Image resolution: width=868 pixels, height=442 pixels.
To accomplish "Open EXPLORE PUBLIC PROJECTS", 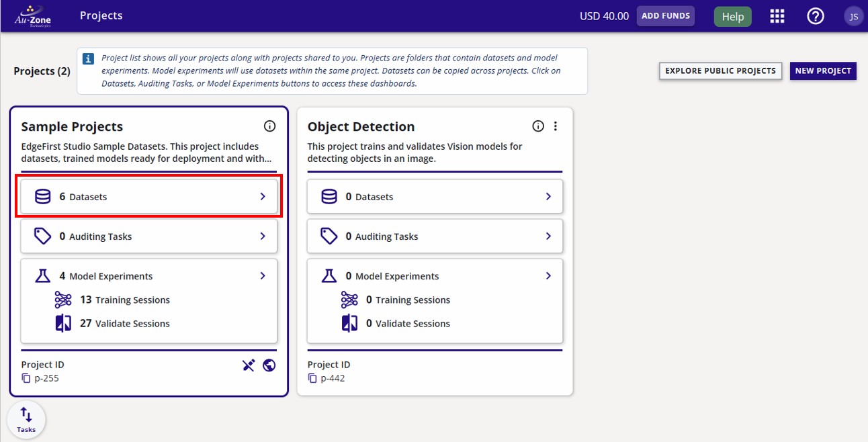I will click(720, 71).
